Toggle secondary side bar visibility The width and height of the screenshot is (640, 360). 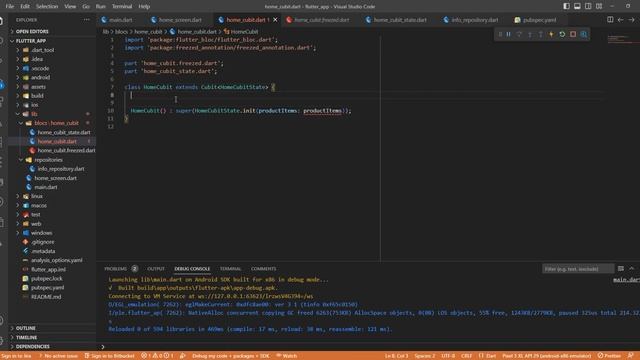coord(588,6)
